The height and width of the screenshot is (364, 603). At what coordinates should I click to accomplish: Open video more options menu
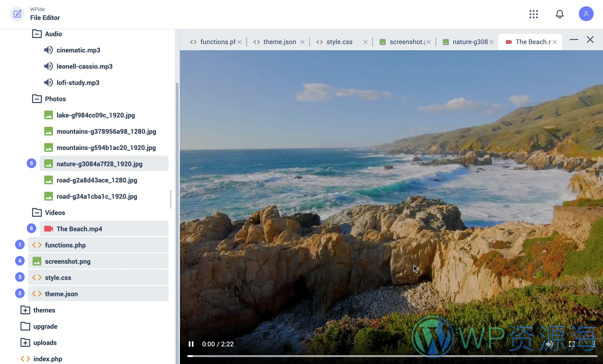(x=594, y=344)
